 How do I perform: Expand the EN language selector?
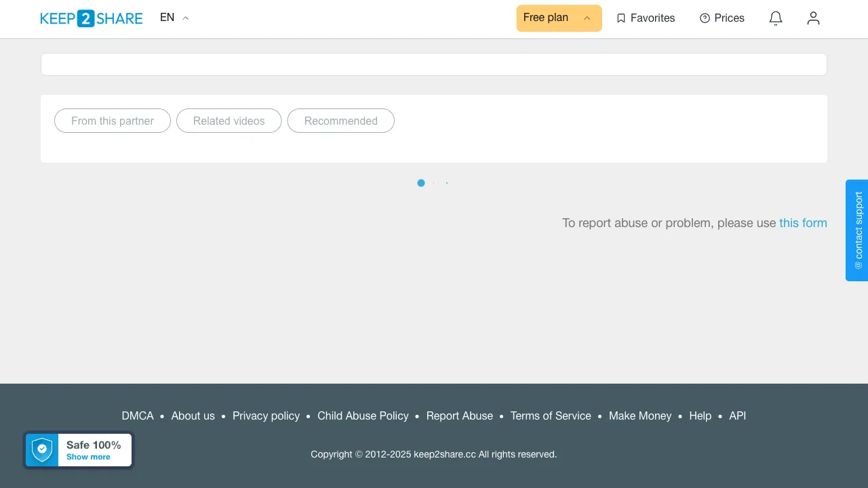click(174, 18)
